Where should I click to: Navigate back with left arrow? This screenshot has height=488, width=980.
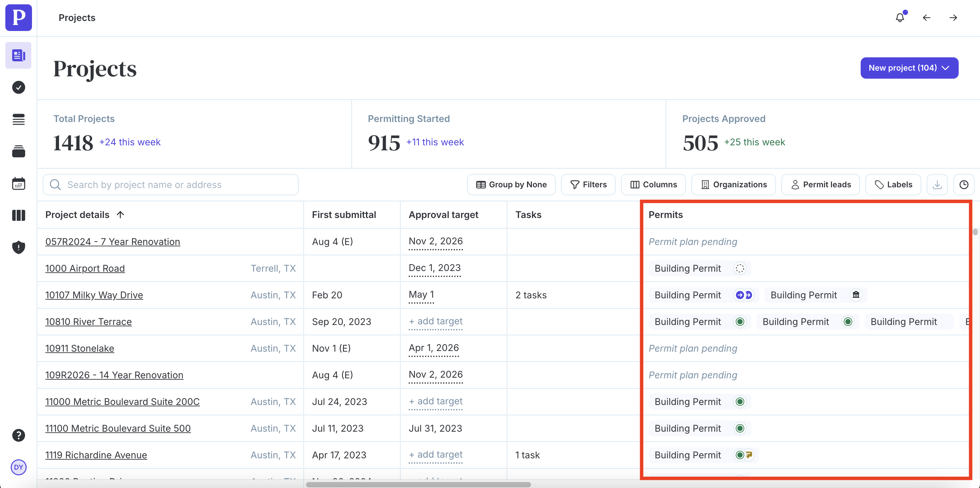point(926,17)
